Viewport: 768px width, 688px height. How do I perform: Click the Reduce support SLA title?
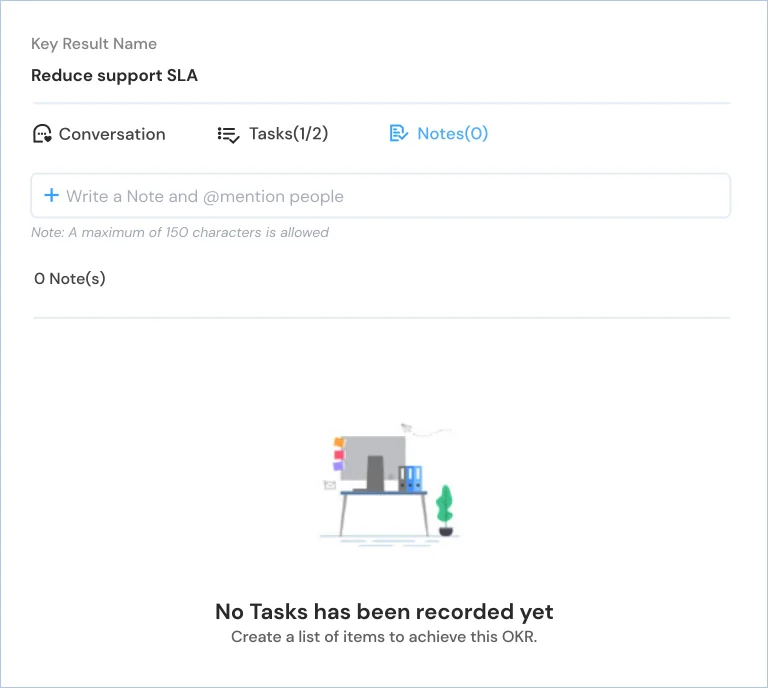point(114,75)
